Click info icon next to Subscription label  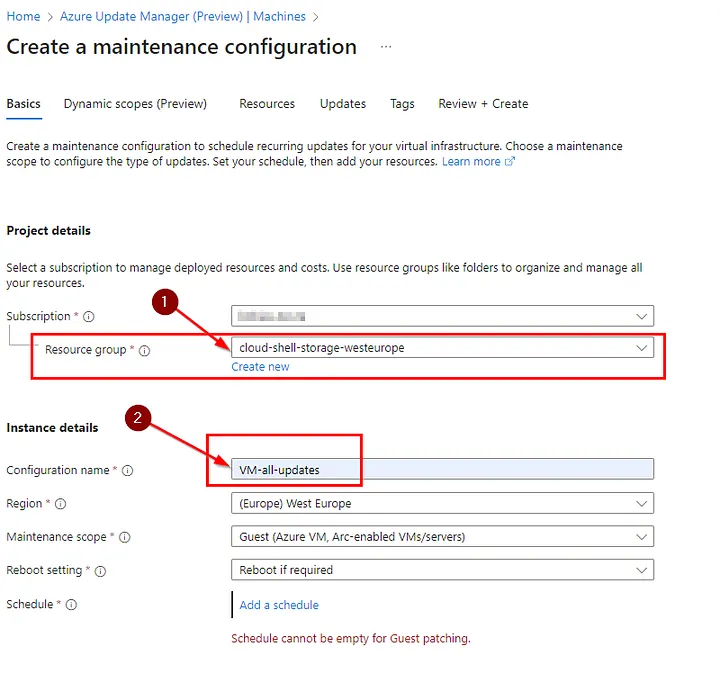point(89,317)
